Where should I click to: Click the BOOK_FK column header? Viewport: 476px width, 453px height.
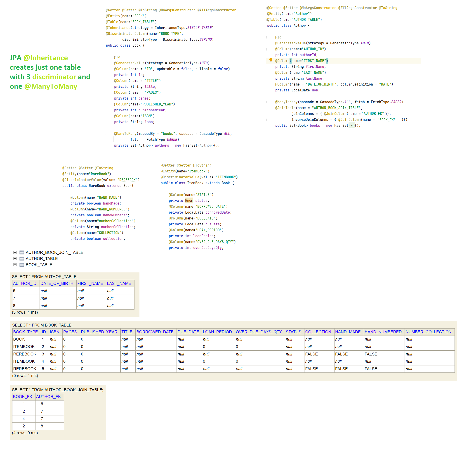click(x=22, y=396)
